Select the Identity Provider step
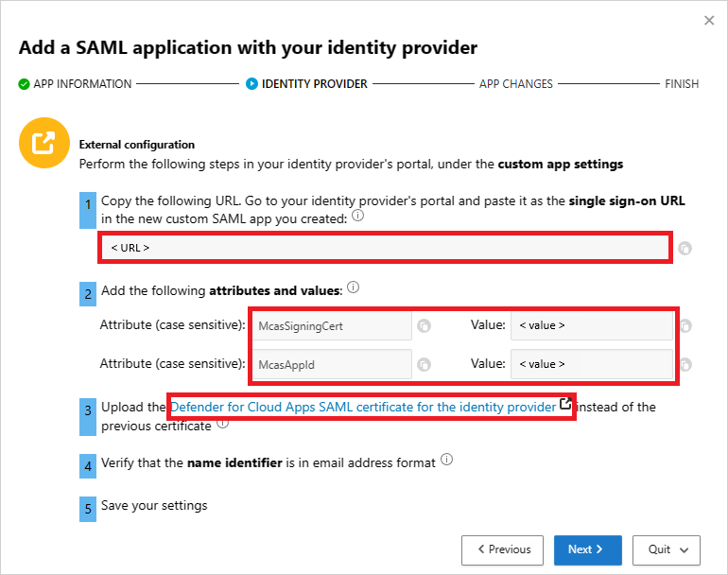The width and height of the screenshot is (728, 575). pos(307,84)
